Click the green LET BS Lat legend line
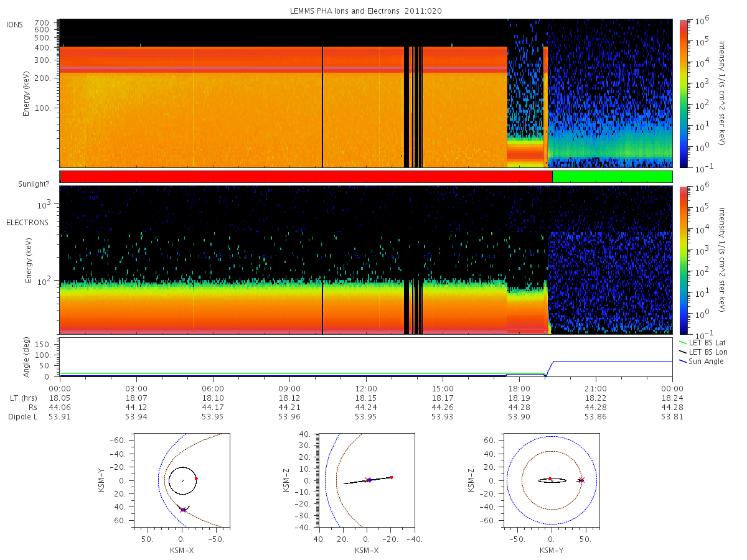The height and width of the screenshot is (560, 747). [x=682, y=343]
